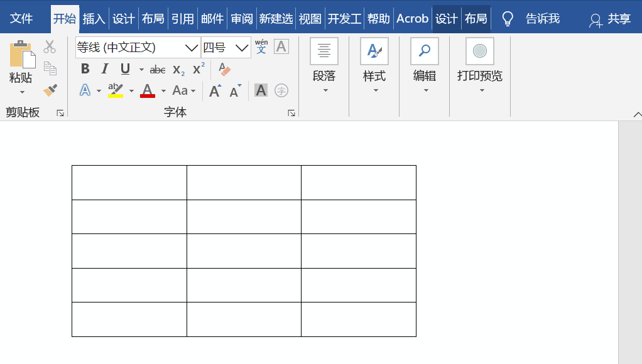Toggle italic formatting
The image size is (642, 364).
(104, 69)
